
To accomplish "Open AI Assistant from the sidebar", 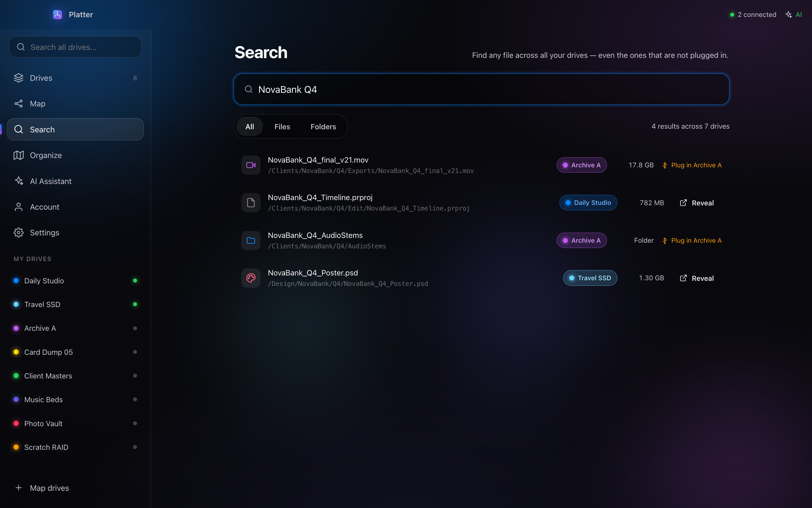I will (75, 181).
